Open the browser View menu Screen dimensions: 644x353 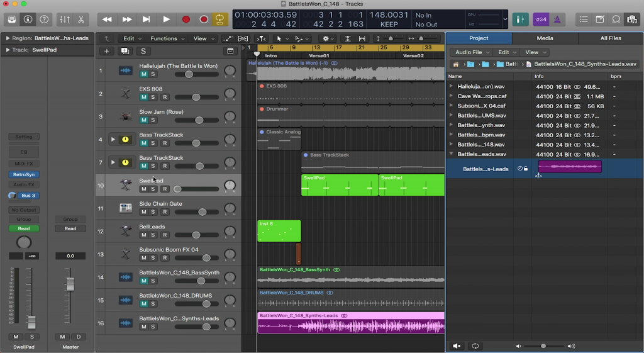[535, 52]
